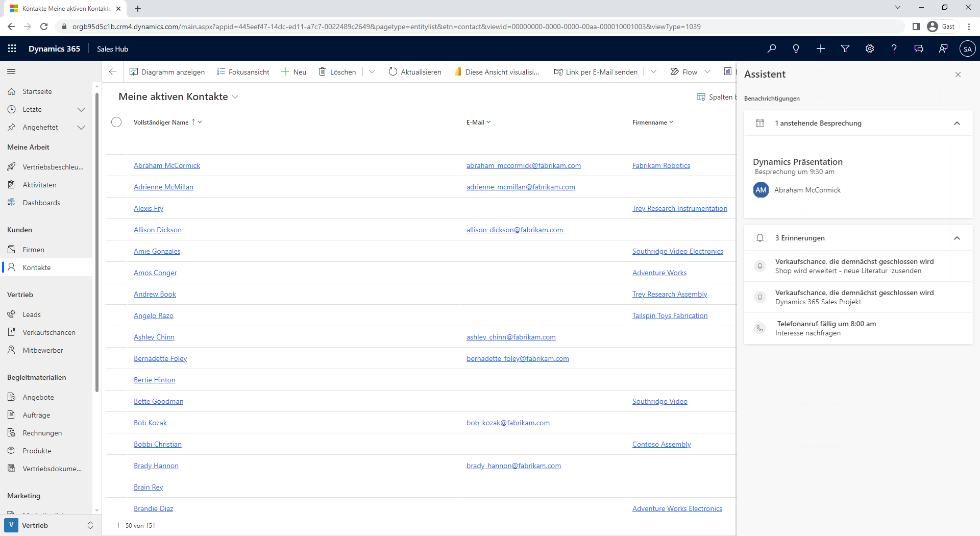Collapse the navigation with the hamburger icon
The height and width of the screenshot is (536, 980).
pos(11,72)
